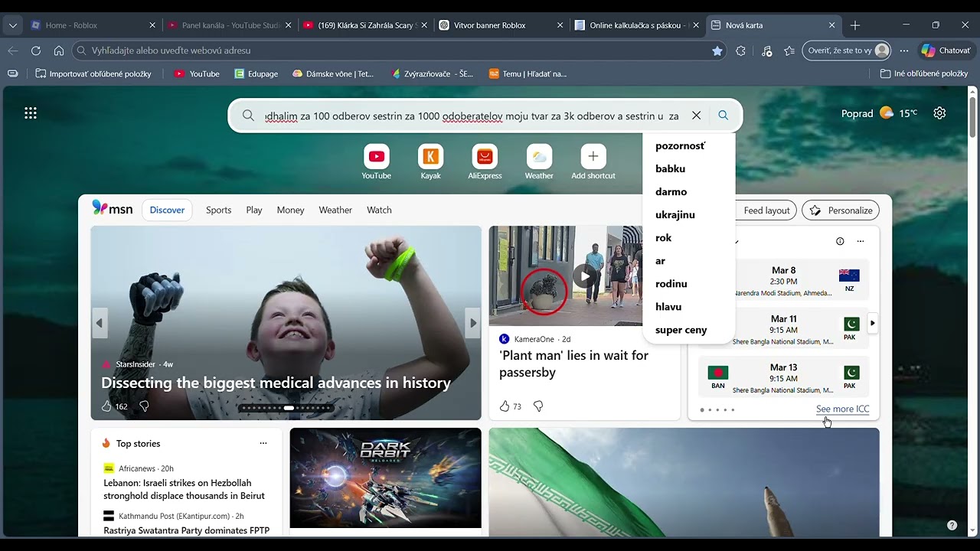The image size is (980, 551).
Task: Go back with the browser back arrow
Action: [13, 51]
